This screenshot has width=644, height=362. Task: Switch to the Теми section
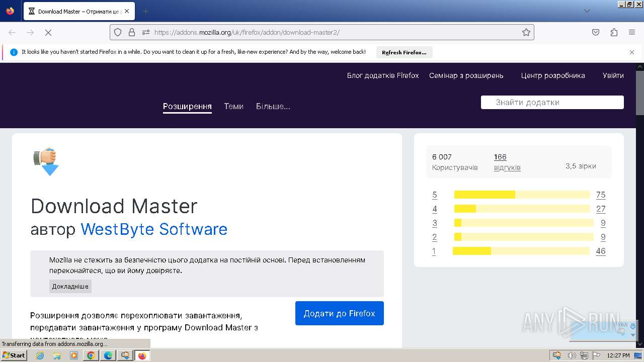tap(234, 107)
